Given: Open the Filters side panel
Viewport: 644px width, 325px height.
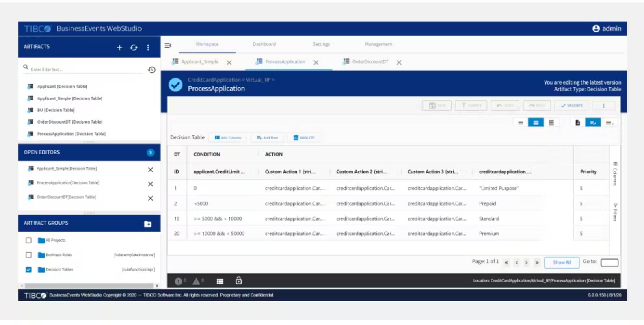Looking at the screenshot, I should point(615,212).
